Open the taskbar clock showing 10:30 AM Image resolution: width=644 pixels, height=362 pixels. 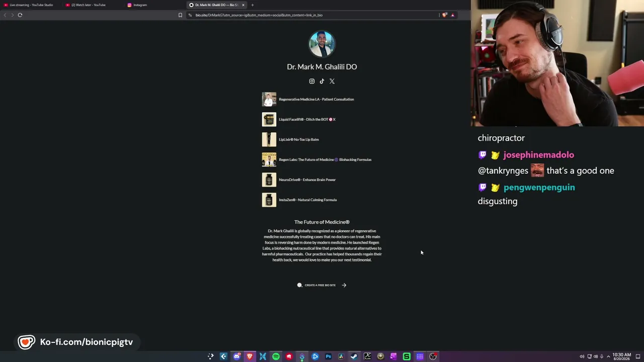(621, 356)
